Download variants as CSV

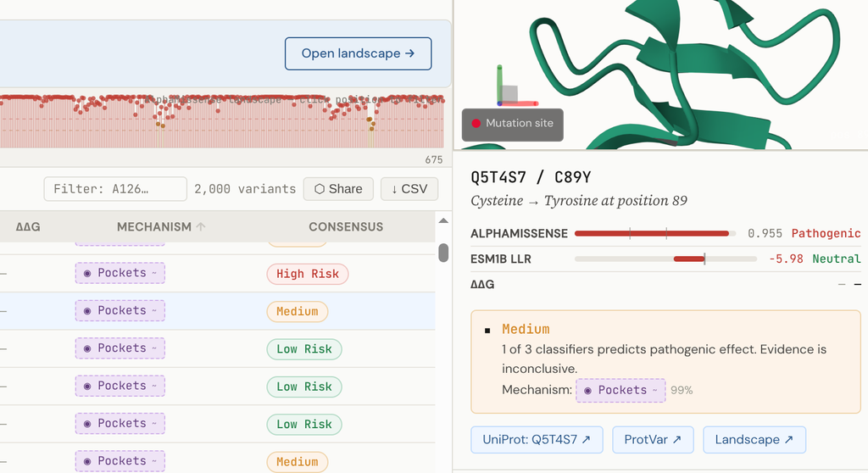coord(409,189)
